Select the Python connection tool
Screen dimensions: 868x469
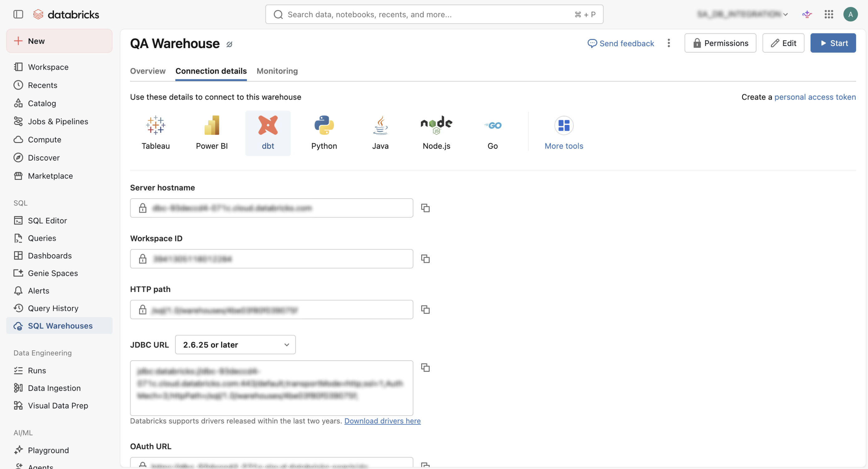pos(324,133)
